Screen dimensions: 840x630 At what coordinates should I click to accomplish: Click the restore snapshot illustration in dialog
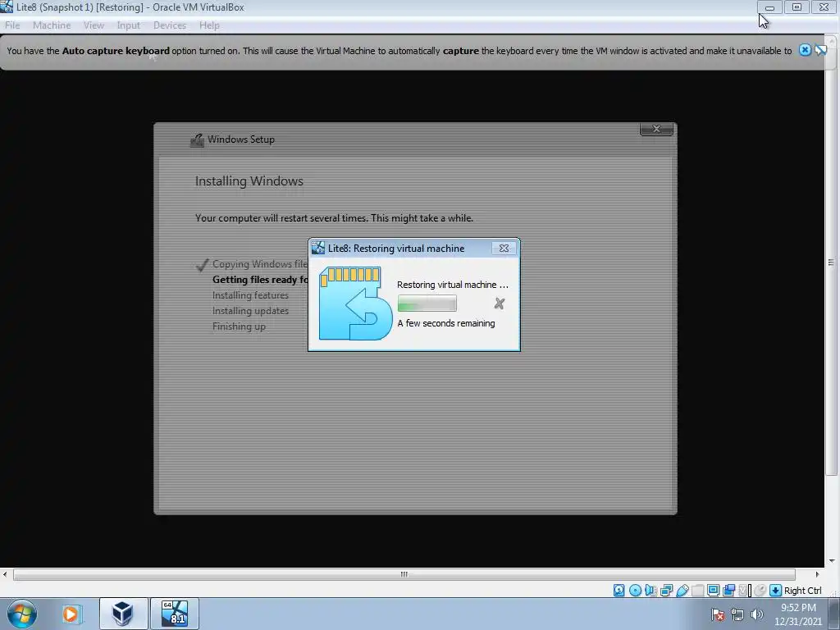point(357,304)
